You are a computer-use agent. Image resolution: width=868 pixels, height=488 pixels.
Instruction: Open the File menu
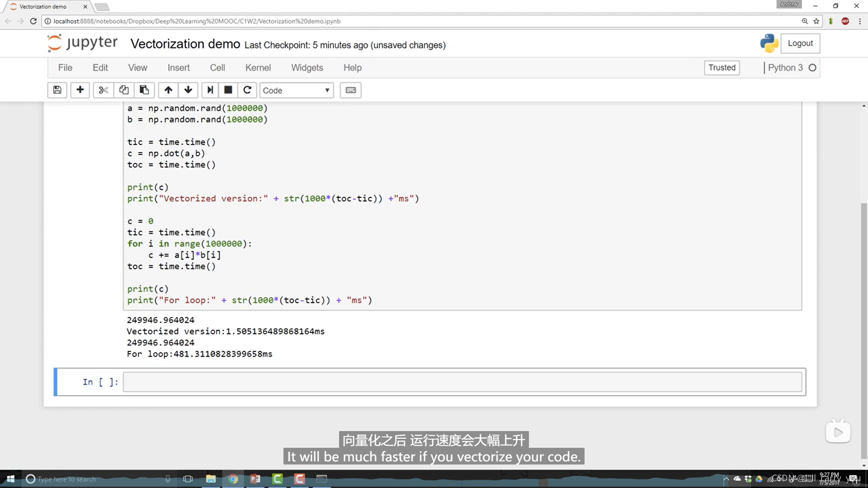coord(65,67)
